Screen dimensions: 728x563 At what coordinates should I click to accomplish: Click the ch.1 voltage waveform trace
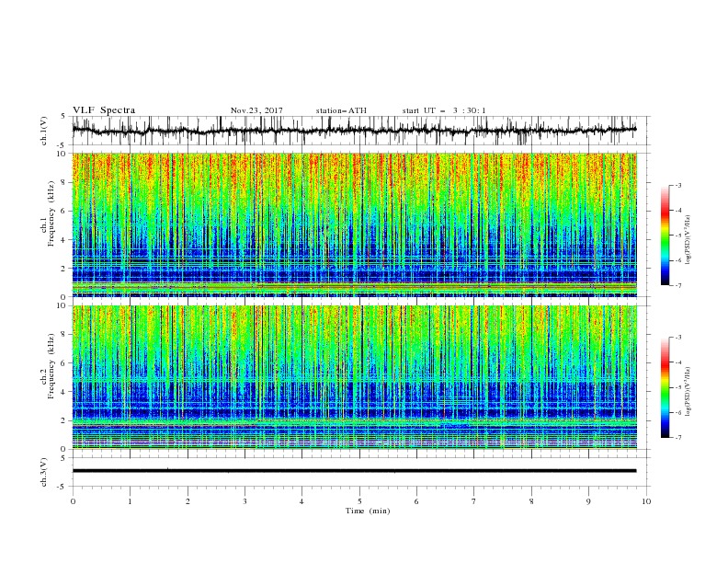coord(354,131)
